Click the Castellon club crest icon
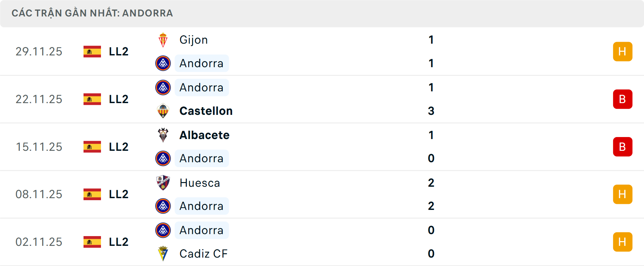644x266 pixels. 163,111
